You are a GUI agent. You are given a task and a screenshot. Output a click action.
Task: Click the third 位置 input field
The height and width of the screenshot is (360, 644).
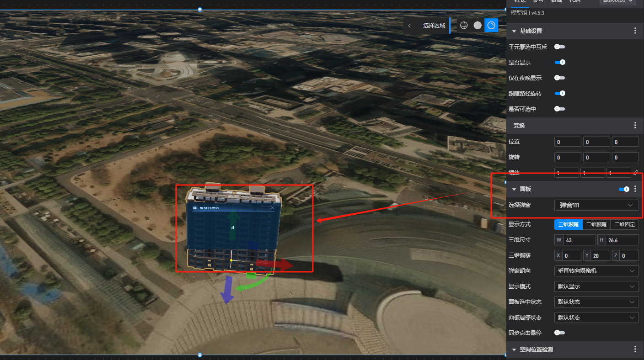[625, 142]
